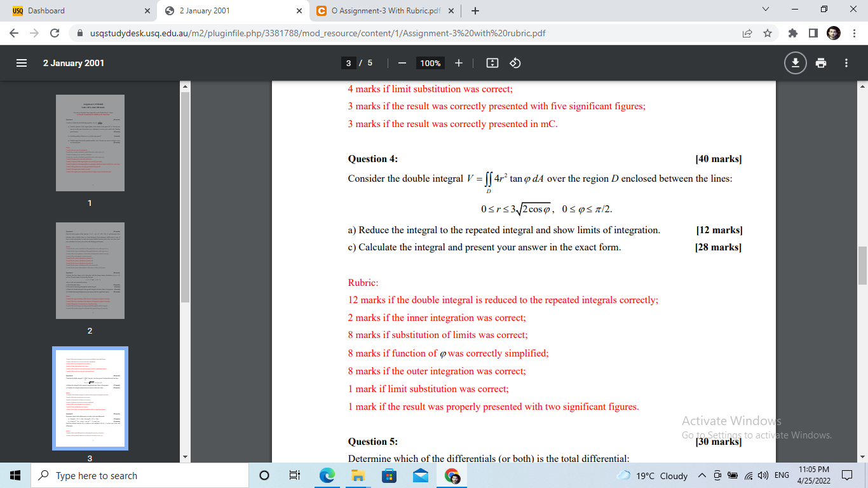Click the Question 5 heading
This screenshot has height=488, width=868.
[x=373, y=442]
